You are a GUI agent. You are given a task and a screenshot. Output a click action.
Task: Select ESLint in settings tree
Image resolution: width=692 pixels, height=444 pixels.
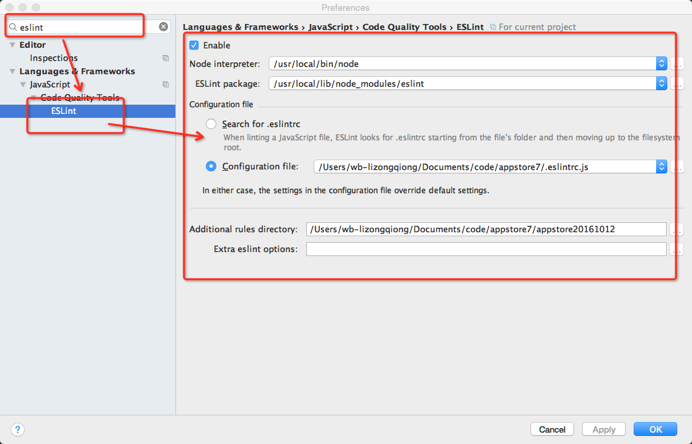pos(64,111)
